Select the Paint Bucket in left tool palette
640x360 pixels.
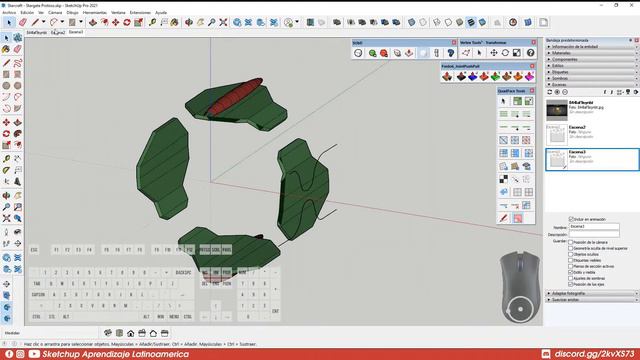click(x=6, y=49)
